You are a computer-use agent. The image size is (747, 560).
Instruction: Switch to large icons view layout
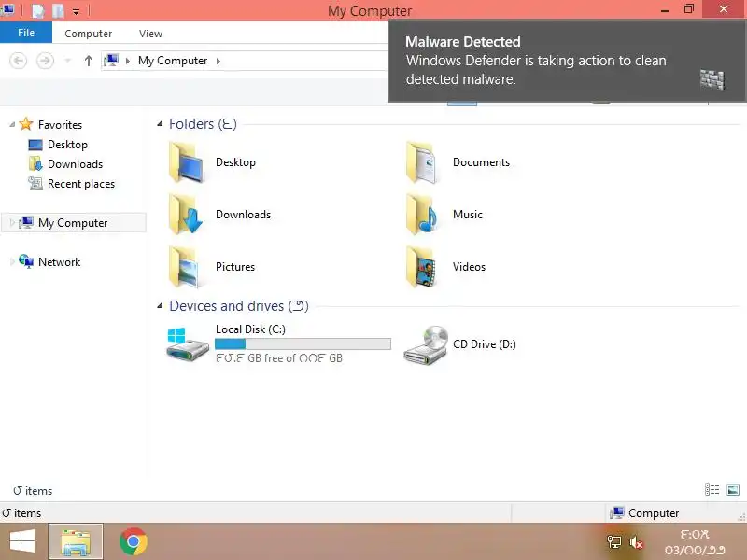point(733,489)
